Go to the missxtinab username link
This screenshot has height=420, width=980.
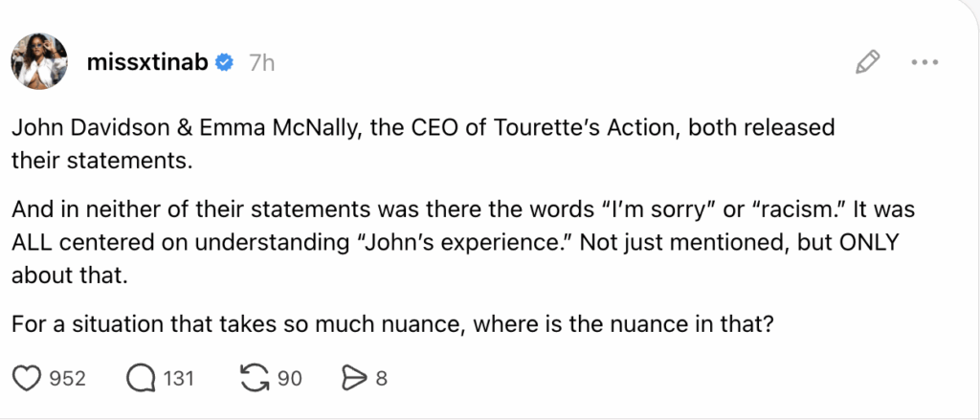[148, 63]
